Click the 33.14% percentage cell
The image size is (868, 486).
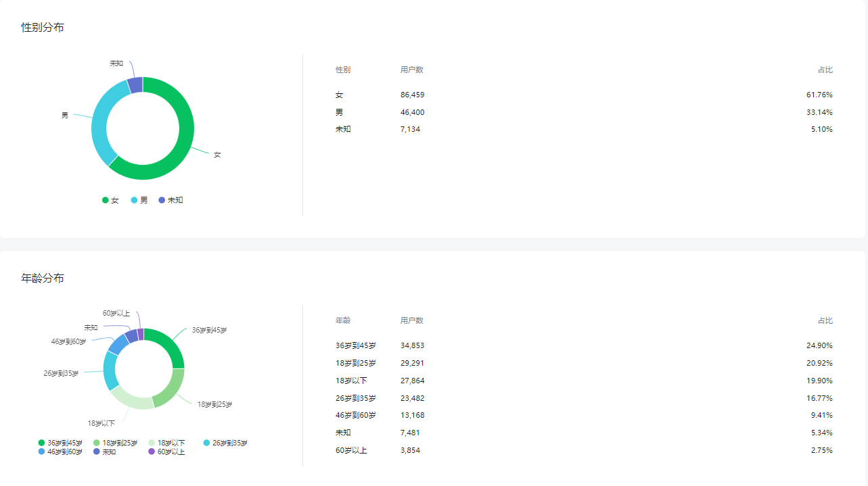[819, 112]
